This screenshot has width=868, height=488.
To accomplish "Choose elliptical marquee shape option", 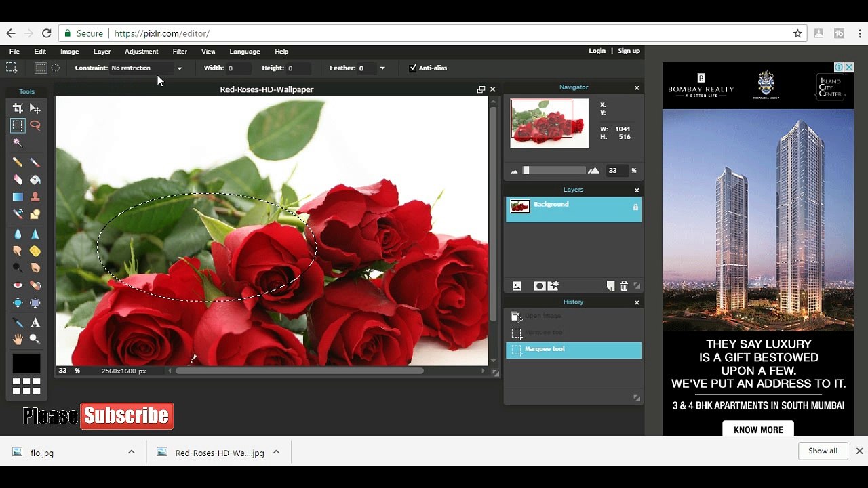I will 56,68.
